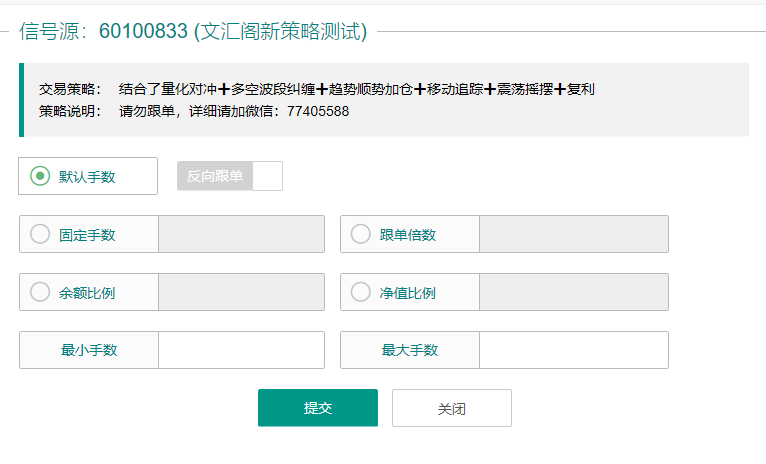Click the WeChat number 77405588
766x464 pixels.
(x=317, y=111)
